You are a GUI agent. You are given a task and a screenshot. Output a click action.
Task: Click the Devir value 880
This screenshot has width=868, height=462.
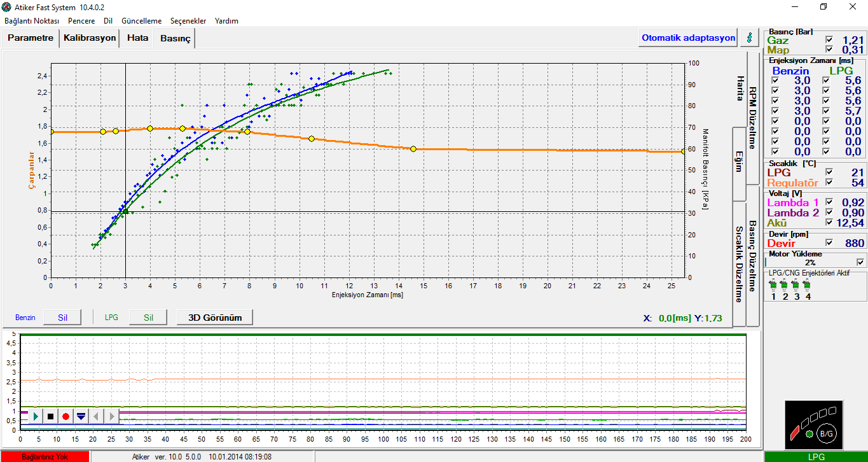[855, 243]
